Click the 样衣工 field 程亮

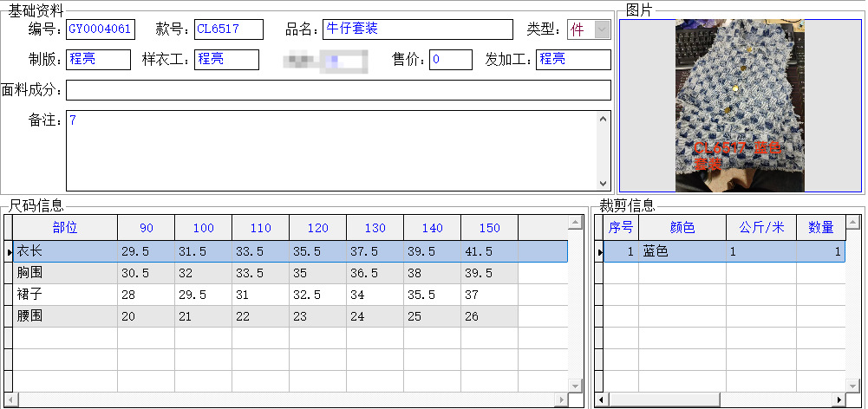tap(226, 60)
